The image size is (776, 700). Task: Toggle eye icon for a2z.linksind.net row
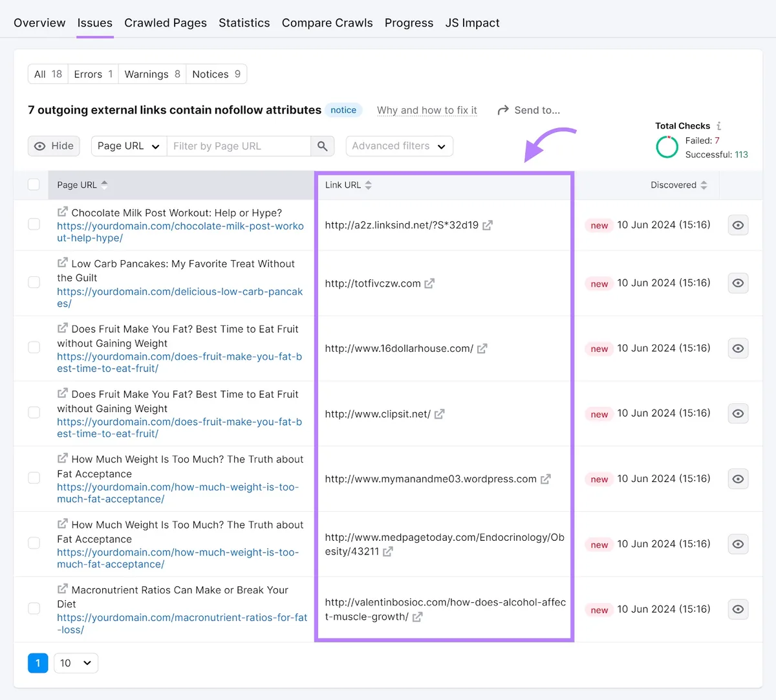point(738,225)
